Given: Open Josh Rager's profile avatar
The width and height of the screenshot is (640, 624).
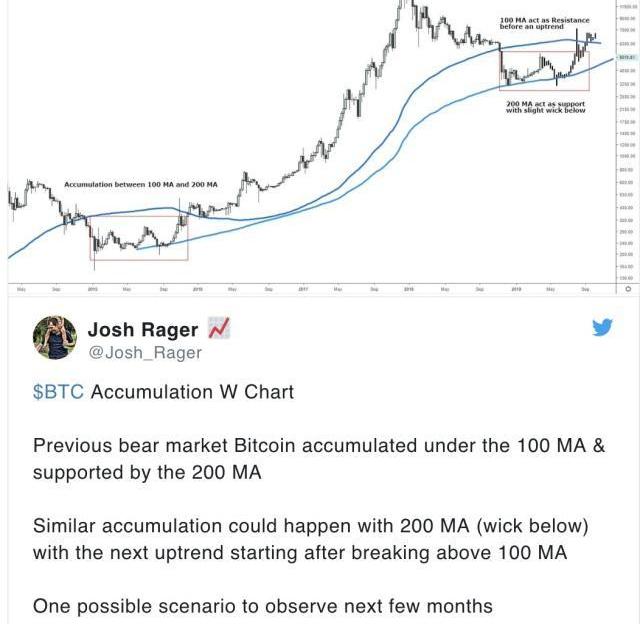Looking at the screenshot, I should tap(56, 338).
